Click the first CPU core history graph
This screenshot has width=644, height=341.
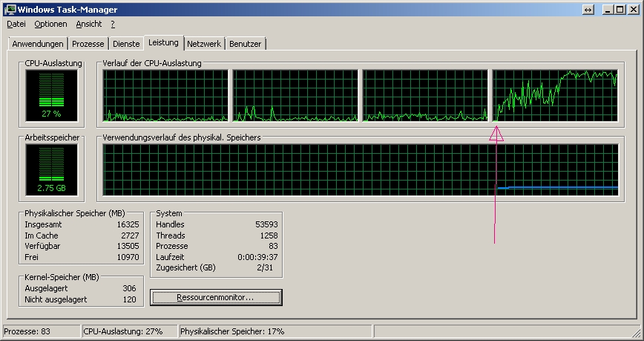click(x=165, y=96)
